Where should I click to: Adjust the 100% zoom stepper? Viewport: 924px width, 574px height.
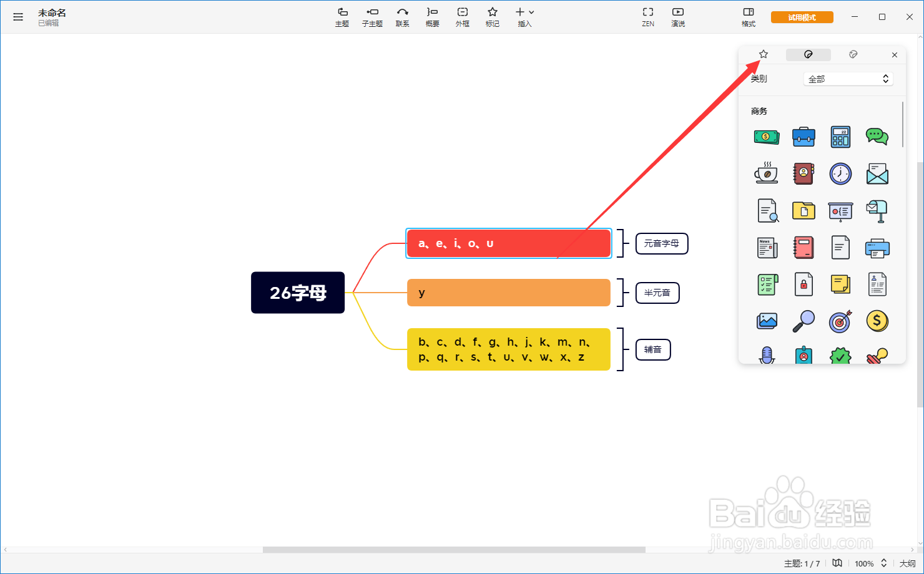[x=884, y=563]
